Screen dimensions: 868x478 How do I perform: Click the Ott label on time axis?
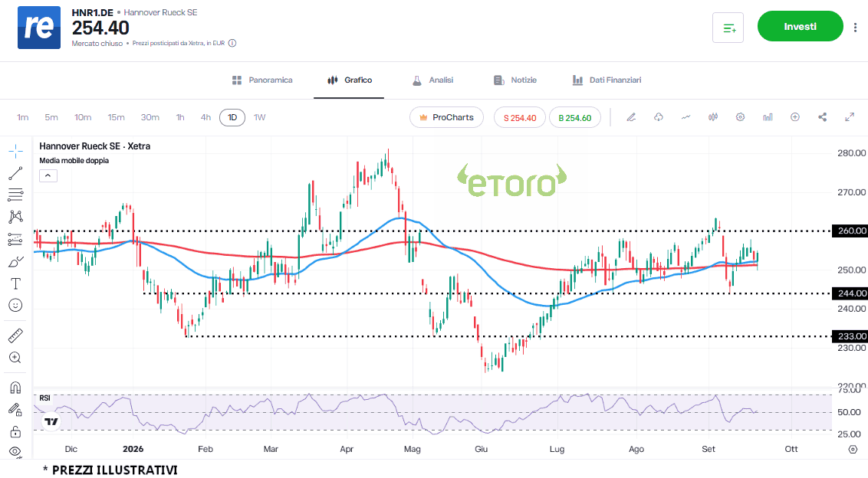pyautogui.click(x=791, y=449)
